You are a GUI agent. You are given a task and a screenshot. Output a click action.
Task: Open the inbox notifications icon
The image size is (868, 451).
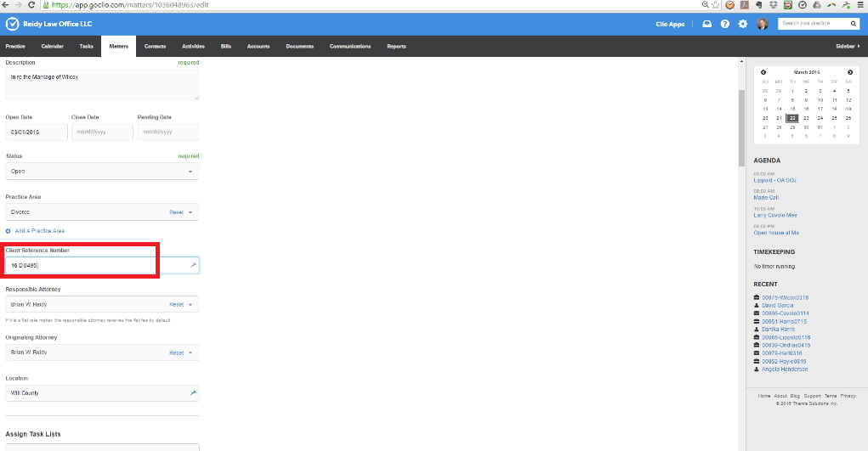pyautogui.click(x=707, y=24)
